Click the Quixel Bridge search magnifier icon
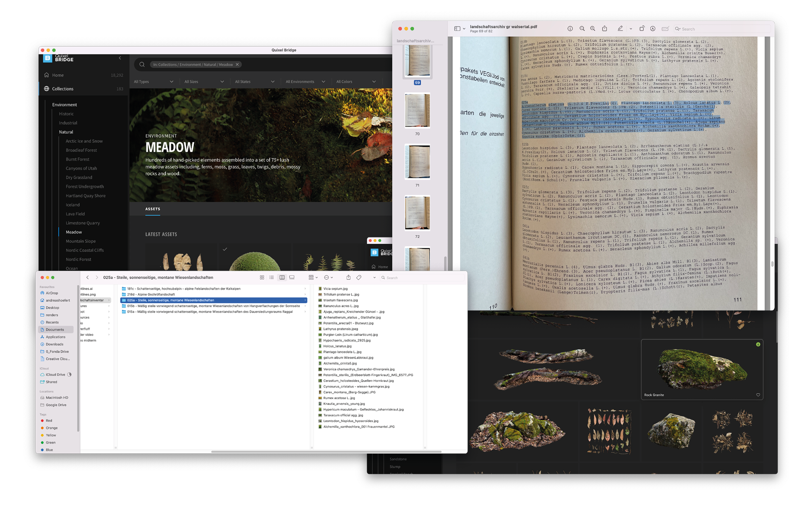The height and width of the screenshot is (526, 812). click(142, 64)
